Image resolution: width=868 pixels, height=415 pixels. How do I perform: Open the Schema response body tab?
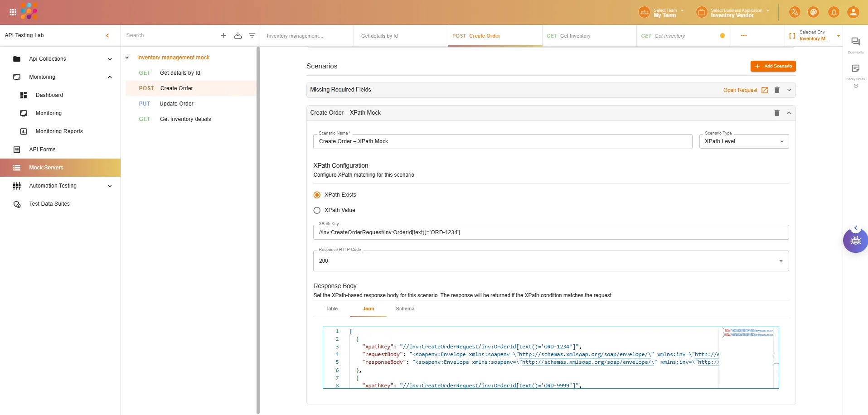click(x=405, y=309)
